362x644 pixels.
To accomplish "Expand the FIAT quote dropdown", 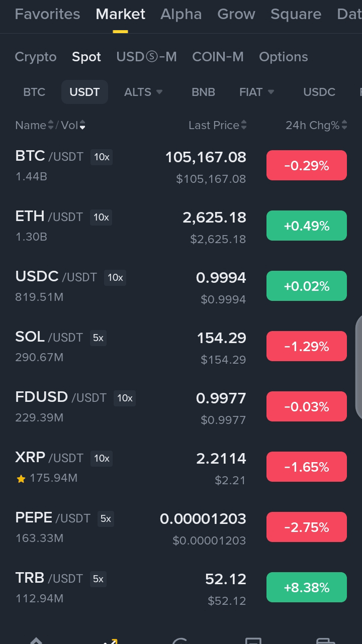I will (256, 92).
